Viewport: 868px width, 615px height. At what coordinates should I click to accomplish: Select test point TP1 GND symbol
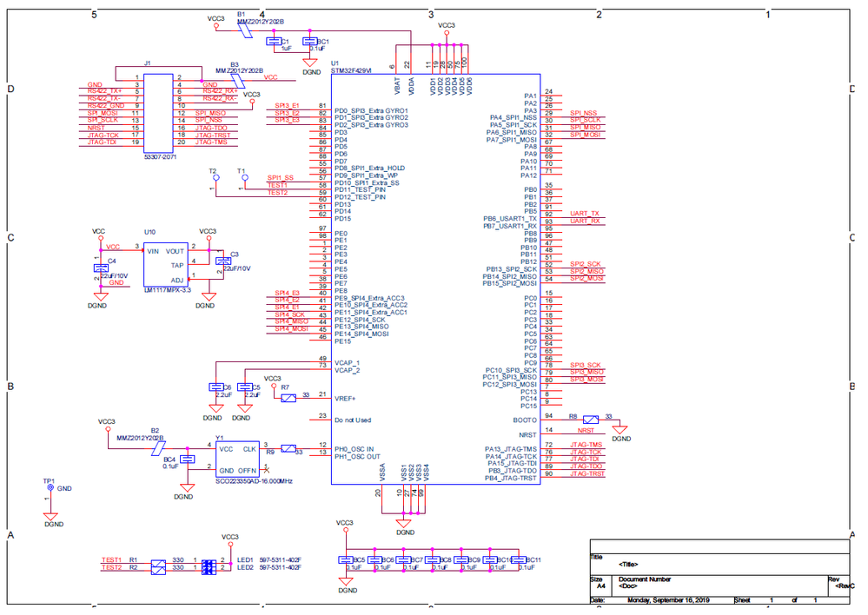click(x=50, y=487)
